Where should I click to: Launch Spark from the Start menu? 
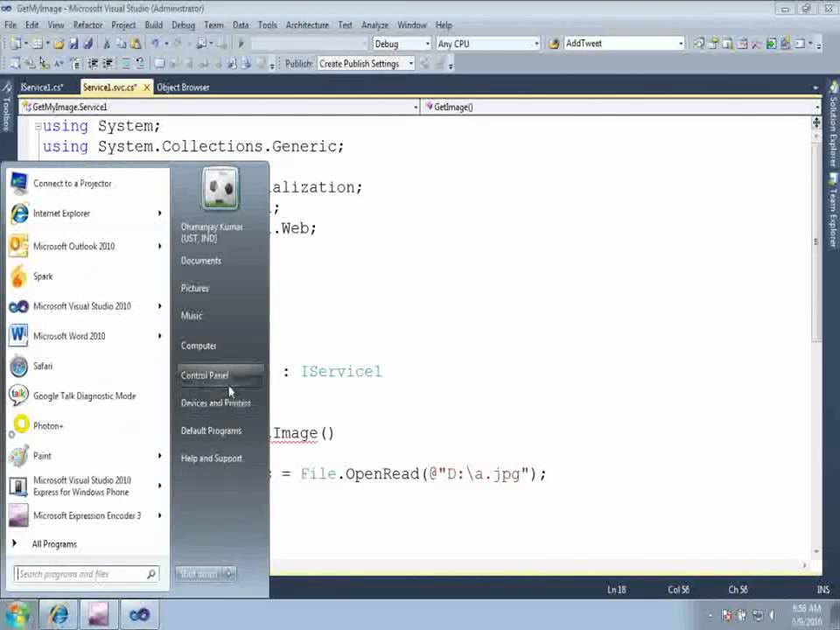point(43,276)
